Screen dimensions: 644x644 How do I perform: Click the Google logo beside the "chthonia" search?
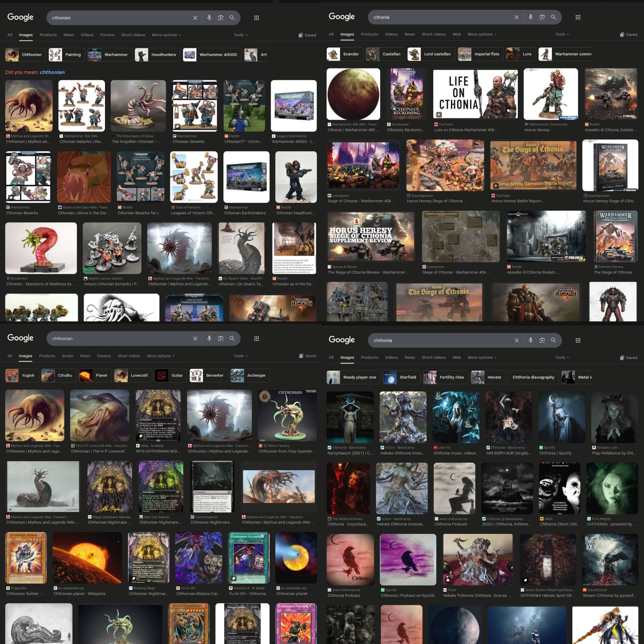pyautogui.click(x=342, y=340)
